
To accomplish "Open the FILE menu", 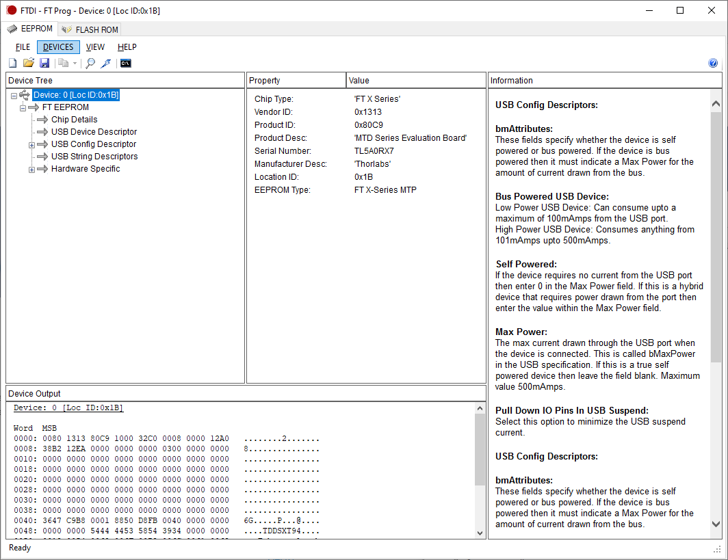I will tap(23, 47).
